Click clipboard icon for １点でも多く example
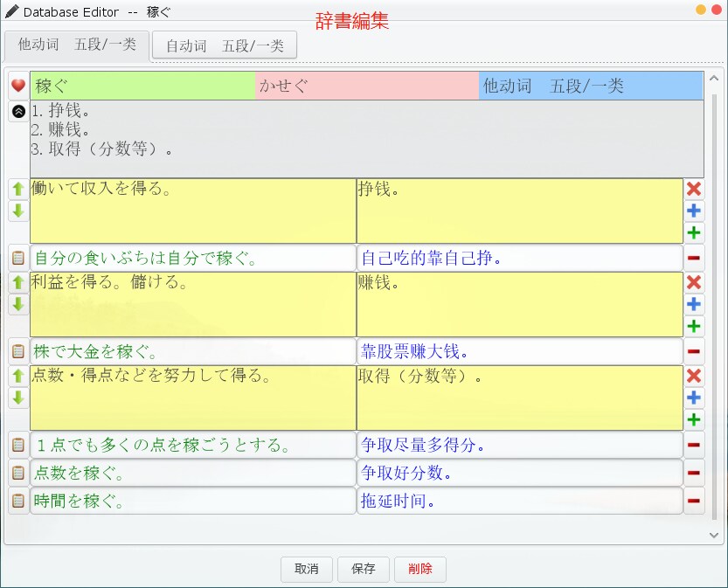 point(18,445)
